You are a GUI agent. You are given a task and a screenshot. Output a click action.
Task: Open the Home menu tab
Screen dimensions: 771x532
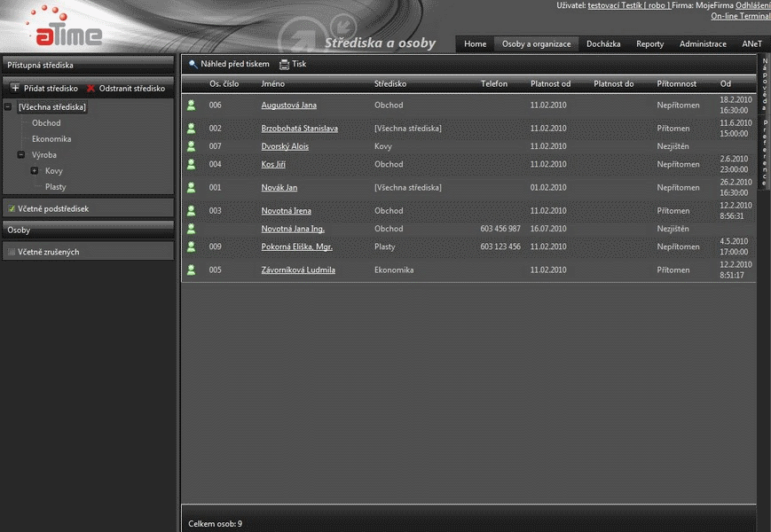tap(475, 43)
